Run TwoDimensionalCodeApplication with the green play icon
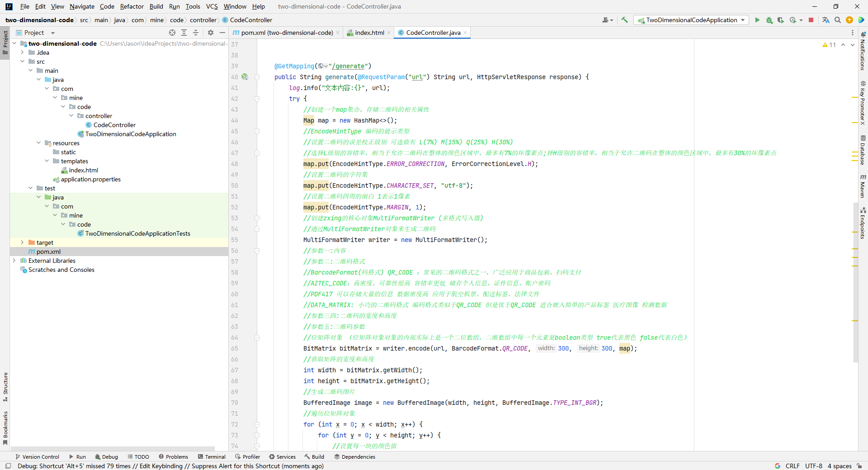868x470 pixels. (x=757, y=20)
